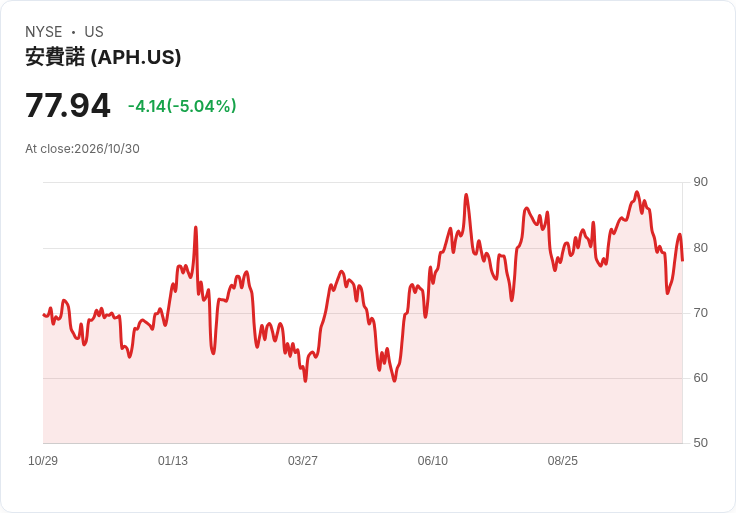The height and width of the screenshot is (513, 736).
Task: Click the 10/29 date on the x-axis
Action: pyautogui.click(x=43, y=461)
